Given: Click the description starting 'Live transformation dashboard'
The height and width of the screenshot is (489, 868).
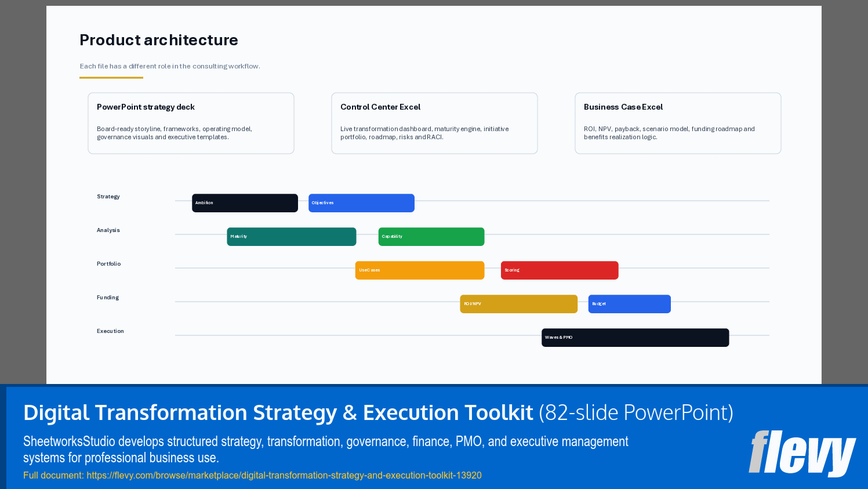Looking at the screenshot, I should click(424, 133).
